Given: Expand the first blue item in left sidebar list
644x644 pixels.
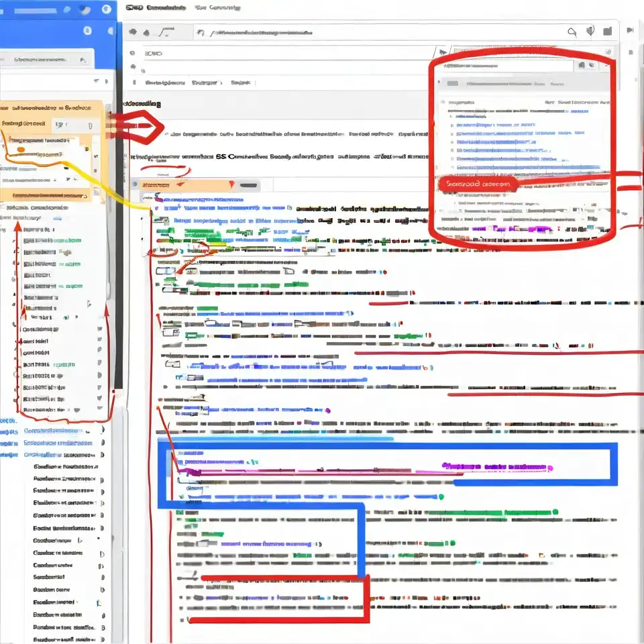Looking at the screenshot, I should 101,431.
